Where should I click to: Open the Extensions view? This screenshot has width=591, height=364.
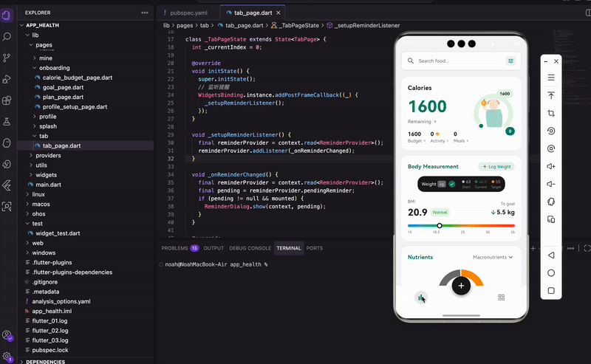click(x=7, y=100)
